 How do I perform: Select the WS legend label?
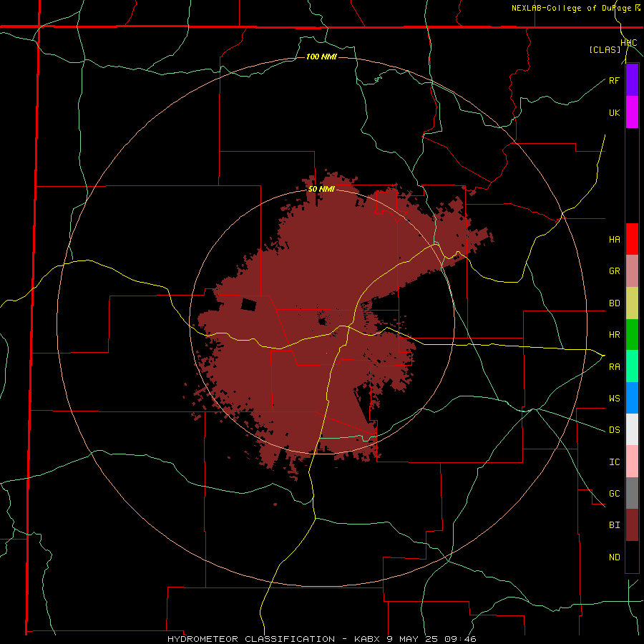[614, 399]
